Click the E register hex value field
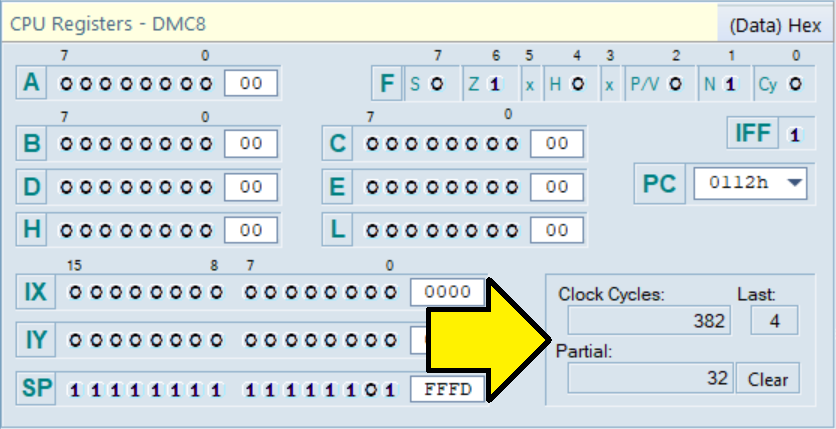The height and width of the screenshot is (429, 836). (557, 187)
